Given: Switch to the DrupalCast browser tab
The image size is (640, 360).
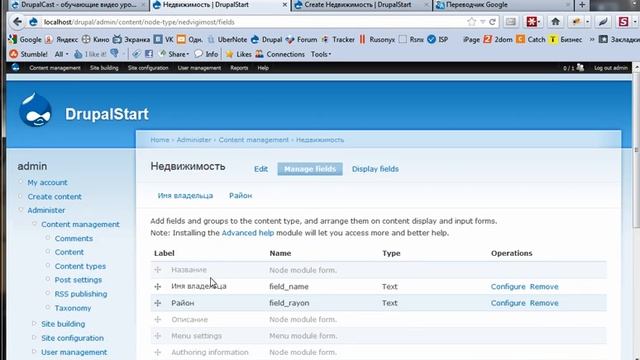Looking at the screenshot, I should [x=78, y=5].
